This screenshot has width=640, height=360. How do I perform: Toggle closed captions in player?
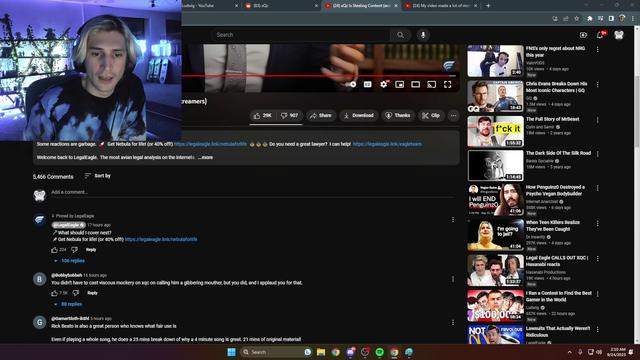(x=367, y=84)
